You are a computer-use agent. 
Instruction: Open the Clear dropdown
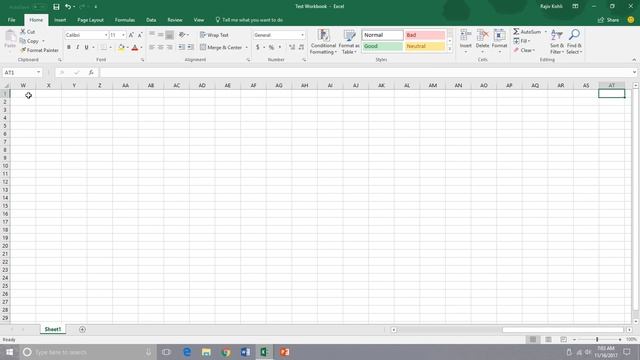524,50
